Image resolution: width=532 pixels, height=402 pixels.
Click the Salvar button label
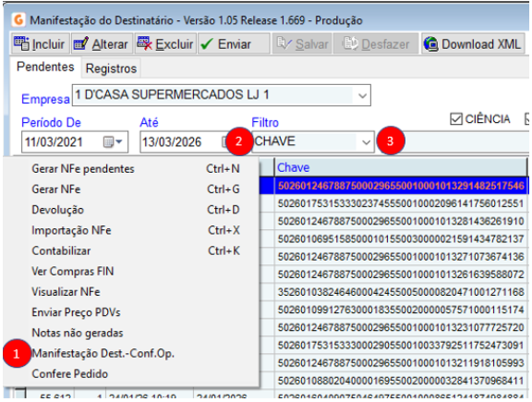click(311, 44)
